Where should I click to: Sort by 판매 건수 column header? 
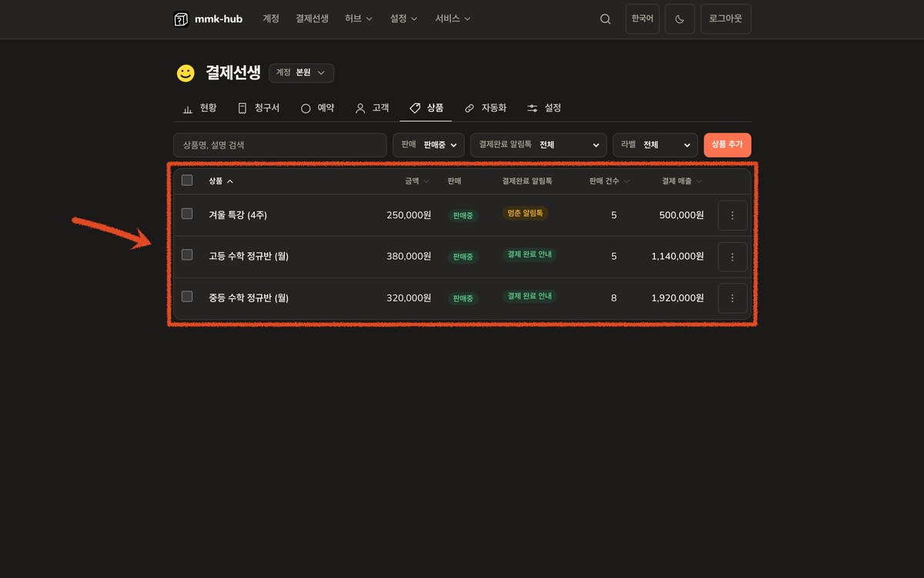(x=609, y=181)
